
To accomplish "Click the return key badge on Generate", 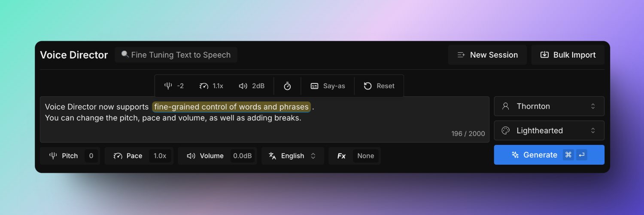I will [x=581, y=155].
